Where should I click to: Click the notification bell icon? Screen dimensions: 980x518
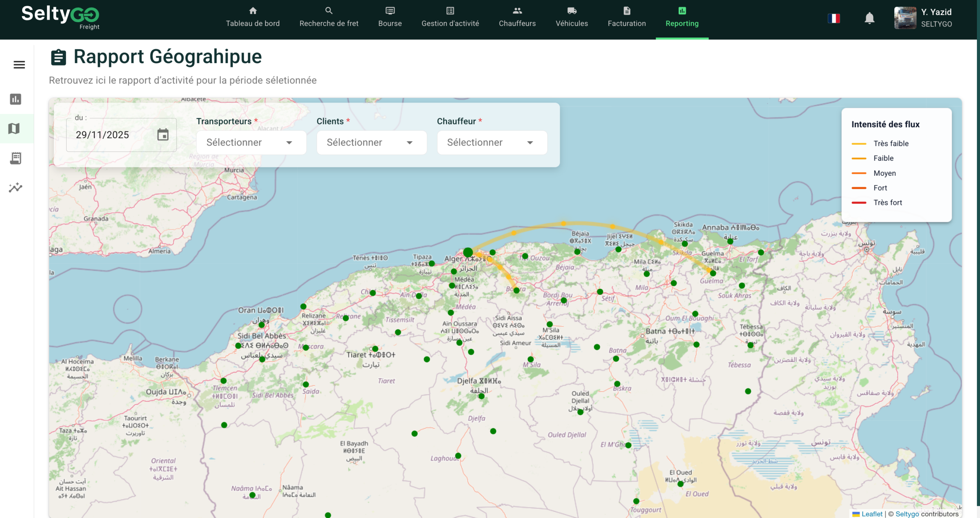coord(869,18)
